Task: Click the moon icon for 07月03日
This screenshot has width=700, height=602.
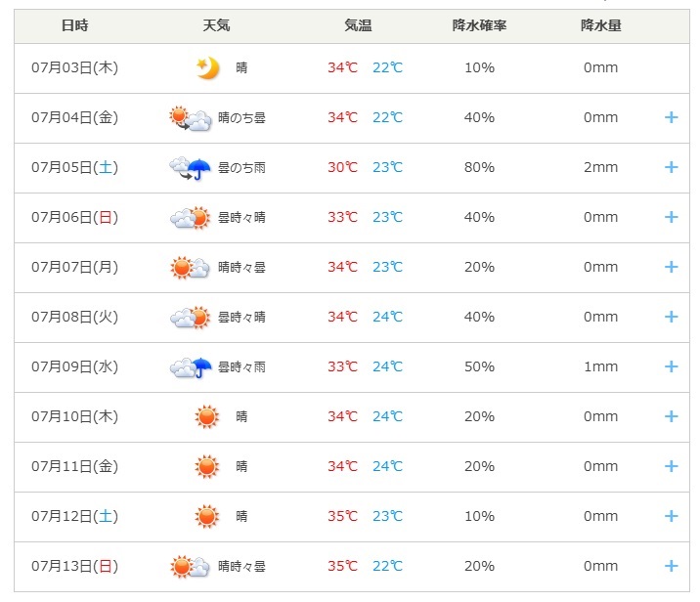Action: [x=207, y=68]
